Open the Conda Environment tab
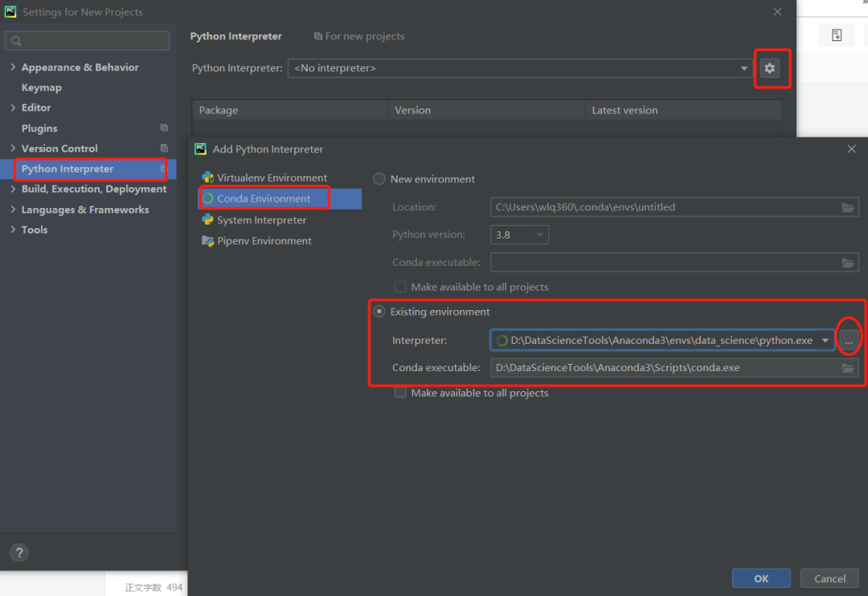The height and width of the screenshot is (596, 868). [x=264, y=198]
